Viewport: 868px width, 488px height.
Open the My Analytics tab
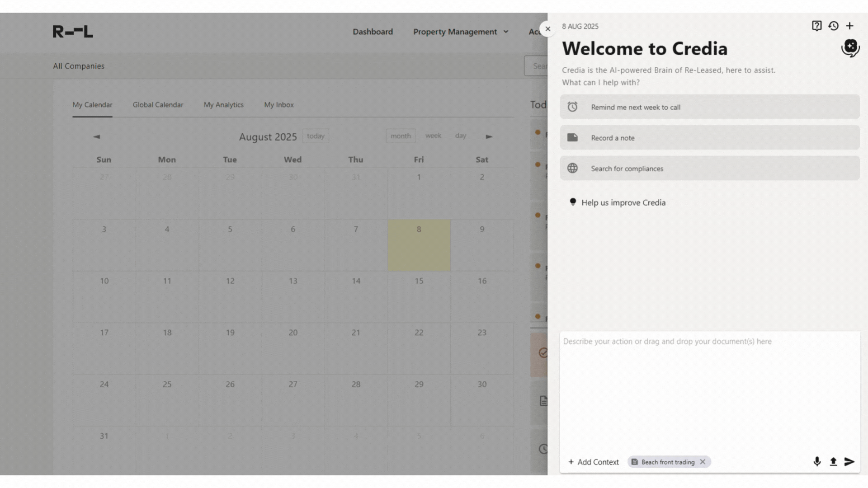coord(223,105)
